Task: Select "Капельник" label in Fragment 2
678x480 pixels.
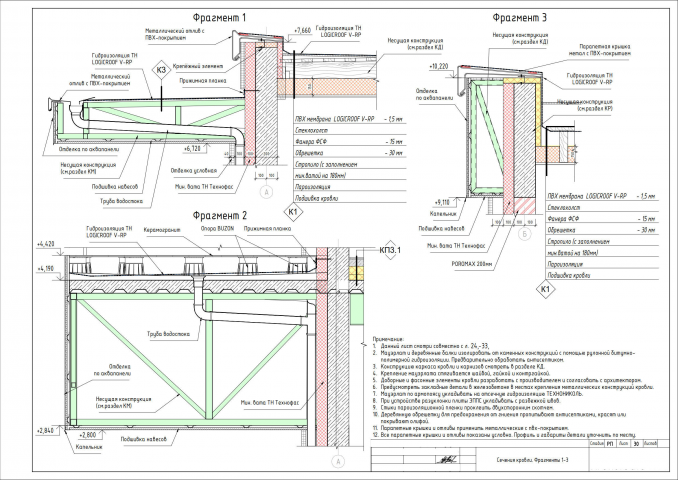Action: pyautogui.click(x=89, y=447)
